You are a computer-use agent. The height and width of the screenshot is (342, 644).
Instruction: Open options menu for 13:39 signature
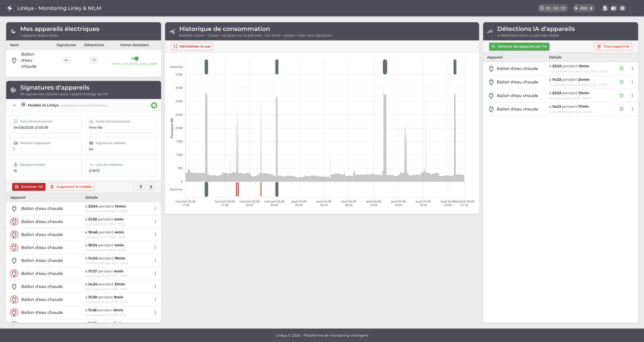155,299
